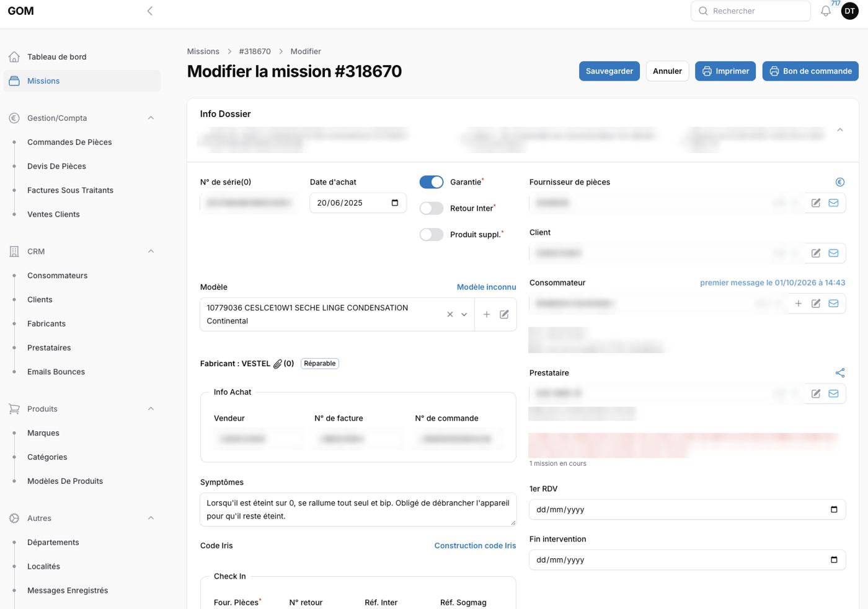Turn off the Garantie switch
The width and height of the screenshot is (868, 609).
point(432,182)
